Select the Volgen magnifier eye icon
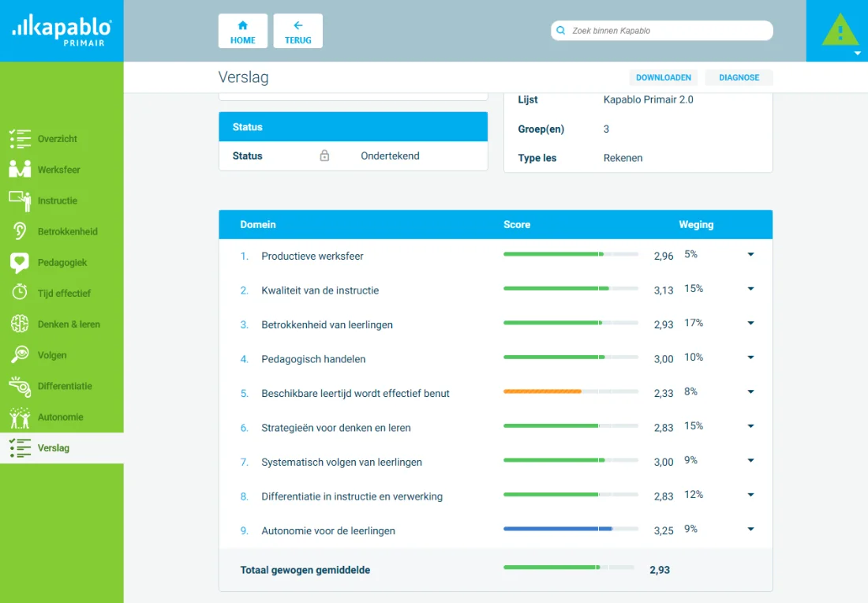Image resolution: width=868 pixels, height=603 pixels. point(20,355)
